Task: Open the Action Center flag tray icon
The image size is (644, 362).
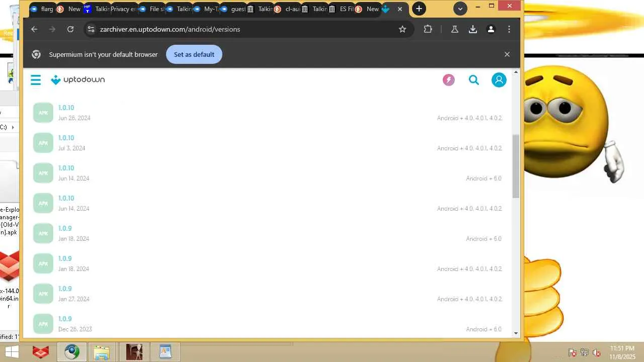Action: click(x=572, y=352)
